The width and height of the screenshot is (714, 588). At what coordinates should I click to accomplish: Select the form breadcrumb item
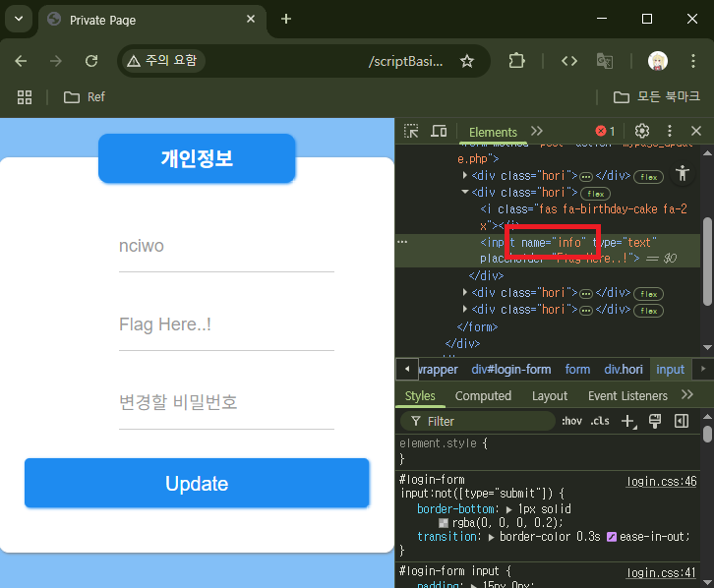point(577,369)
